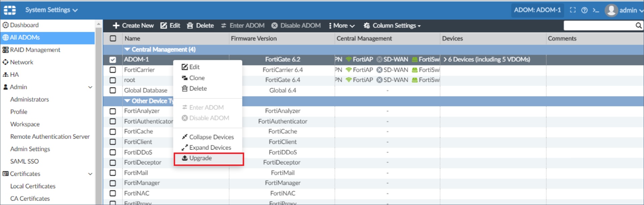
Task: Click the search magnifier icon
Action: coord(639,25)
